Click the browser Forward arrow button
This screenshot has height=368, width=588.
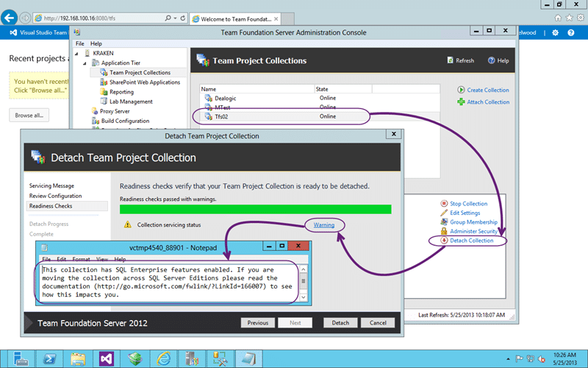pos(25,18)
